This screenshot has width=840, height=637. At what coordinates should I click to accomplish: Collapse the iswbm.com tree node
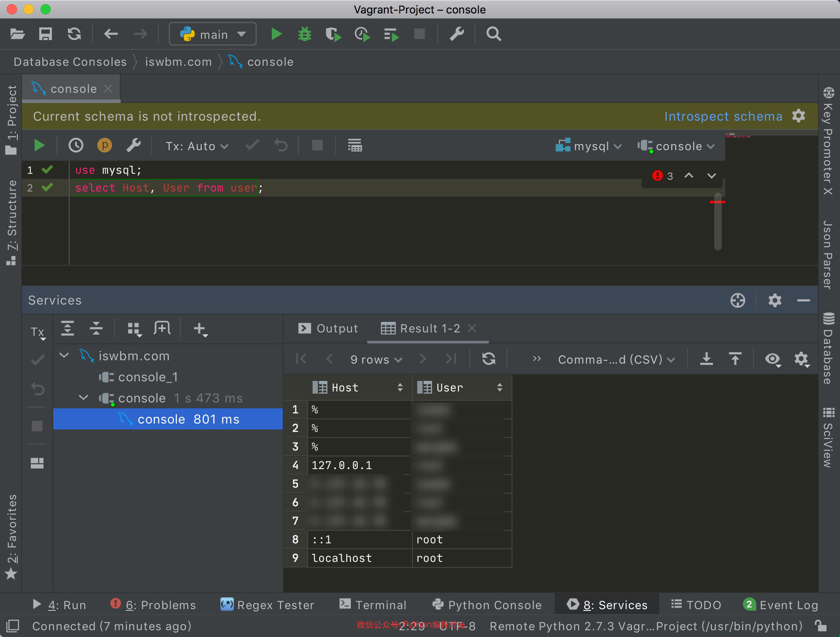tap(64, 356)
